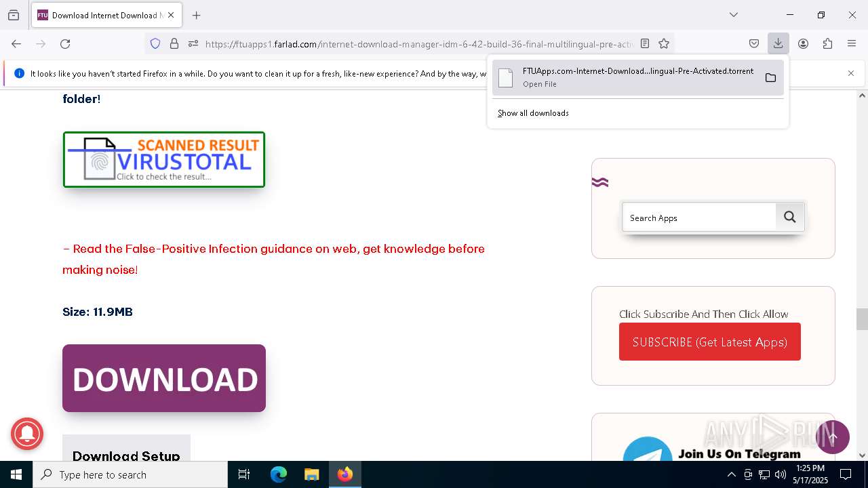The width and height of the screenshot is (868, 488).
Task: Show site security padlock info
Action: click(174, 43)
